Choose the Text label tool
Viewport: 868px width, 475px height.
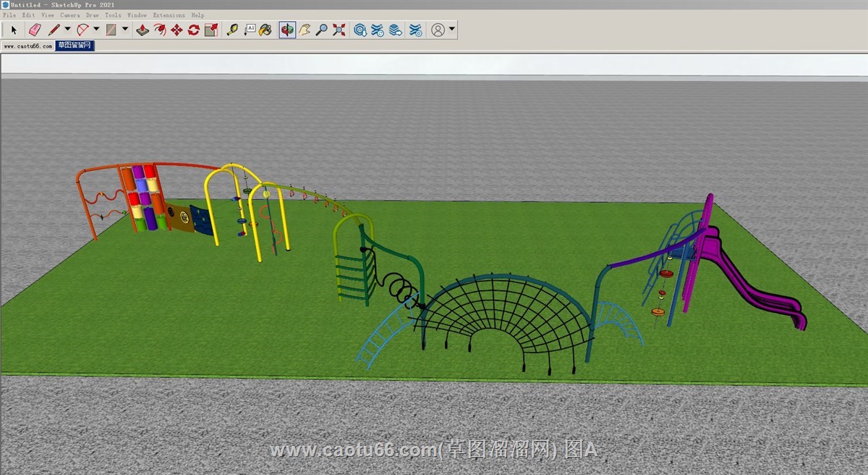point(250,30)
